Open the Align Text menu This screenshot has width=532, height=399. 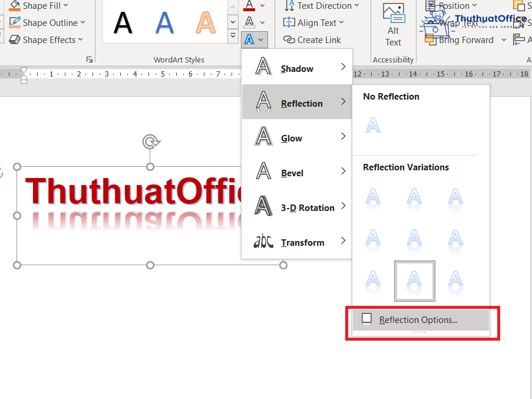(x=314, y=23)
